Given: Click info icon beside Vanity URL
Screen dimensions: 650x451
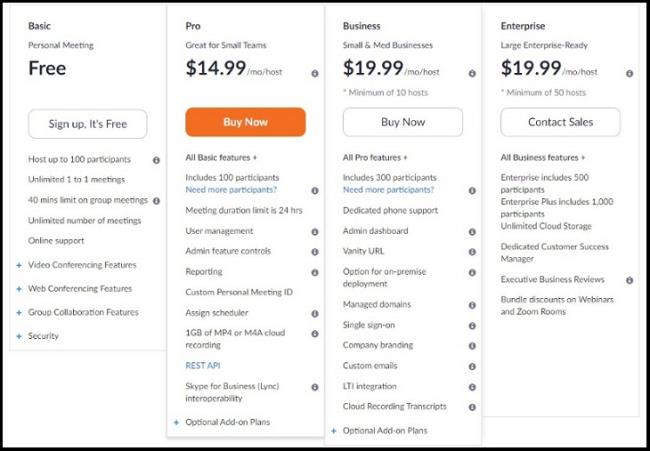Looking at the screenshot, I should coord(471,250).
